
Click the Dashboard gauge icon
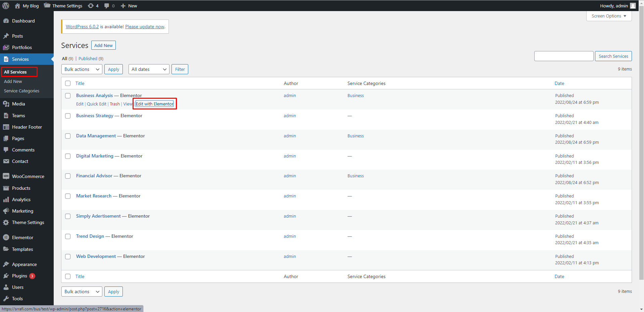tap(6, 21)
